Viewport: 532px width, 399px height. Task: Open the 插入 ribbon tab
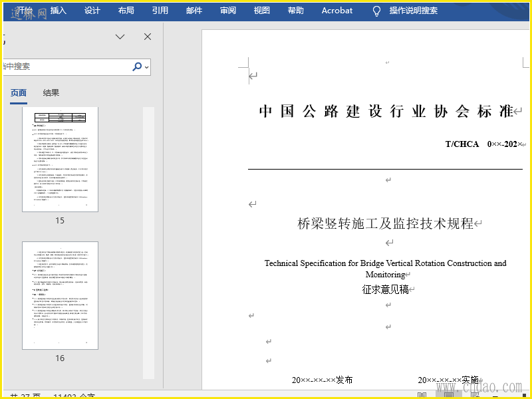click(x=59, y=11)
